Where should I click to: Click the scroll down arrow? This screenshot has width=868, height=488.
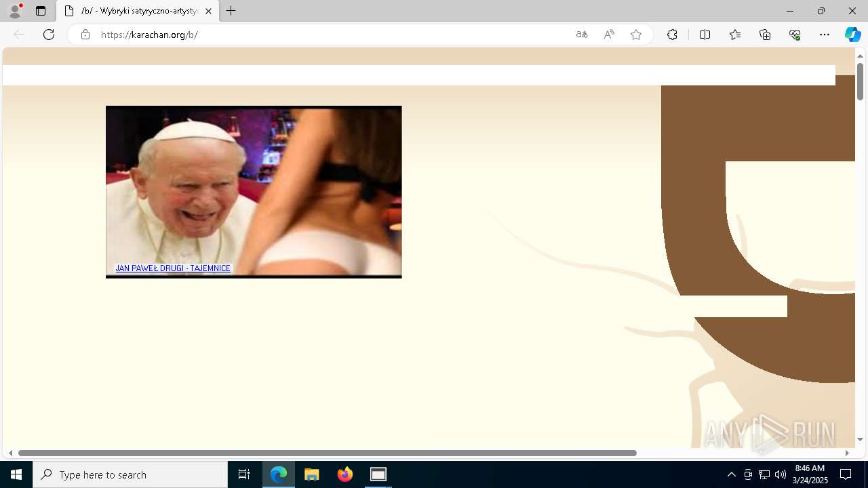point(860,439)
